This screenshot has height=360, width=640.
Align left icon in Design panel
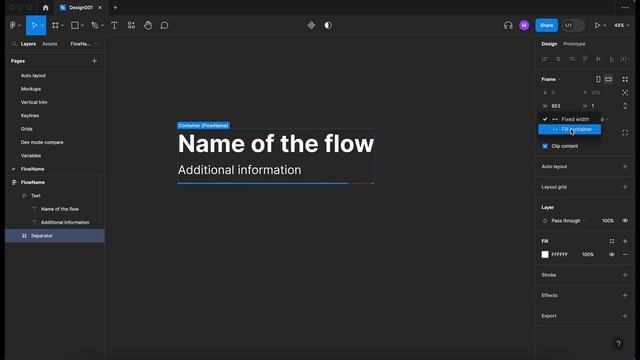click(545, 59)
